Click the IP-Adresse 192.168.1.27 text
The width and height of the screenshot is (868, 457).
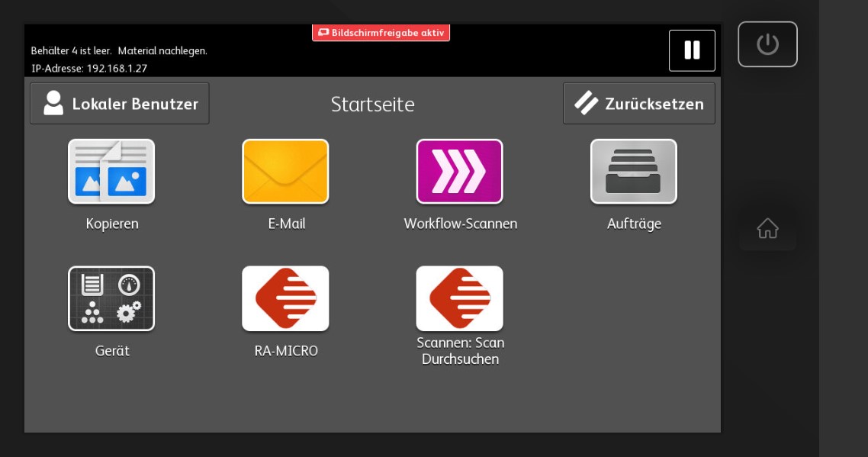coord(89,69)
